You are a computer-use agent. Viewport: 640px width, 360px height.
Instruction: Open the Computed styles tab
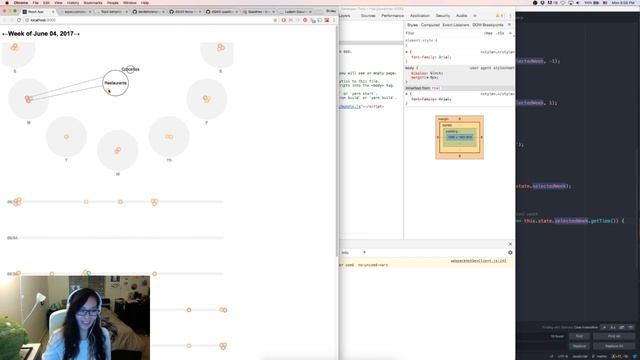430,25
